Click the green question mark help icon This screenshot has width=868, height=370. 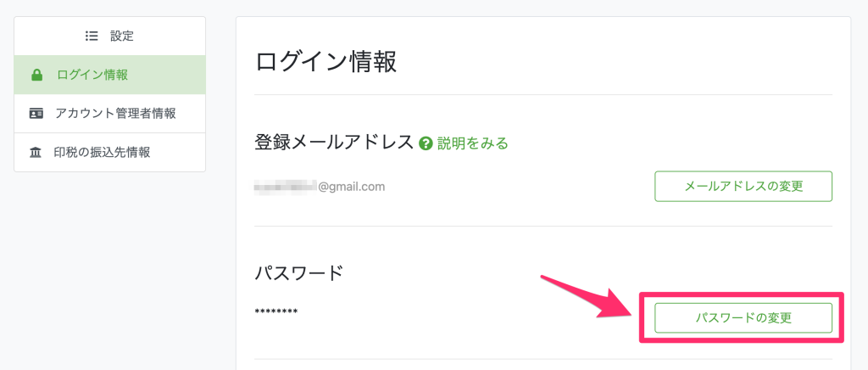pyautogui.click(x=426, y=143)
